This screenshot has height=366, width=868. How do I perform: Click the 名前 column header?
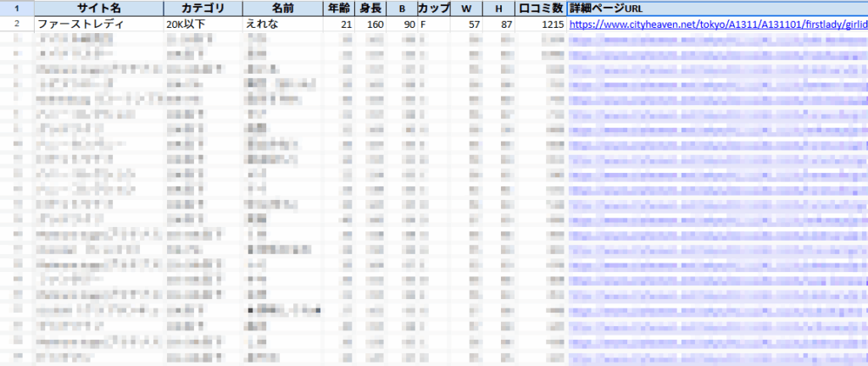coord(283,8)
